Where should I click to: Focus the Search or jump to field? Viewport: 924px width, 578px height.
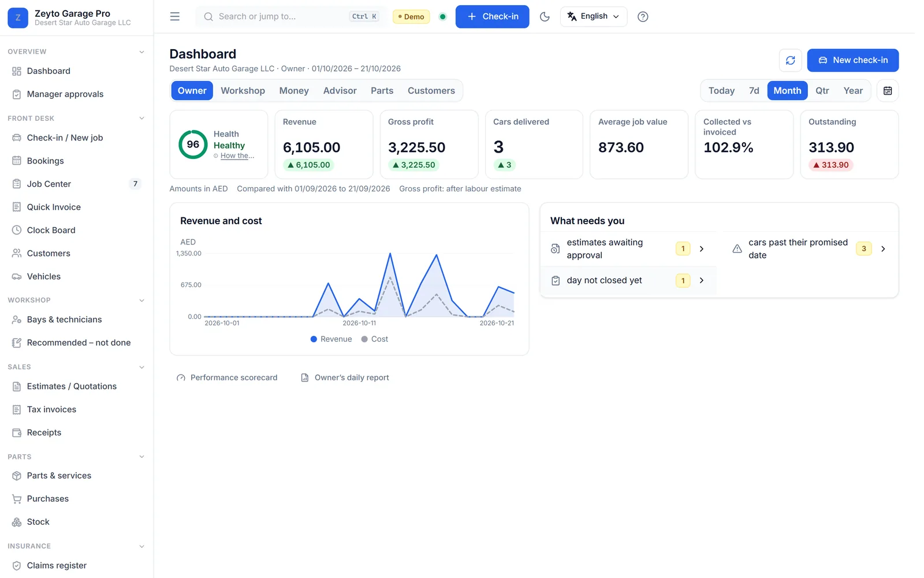(x=290, y=17)
